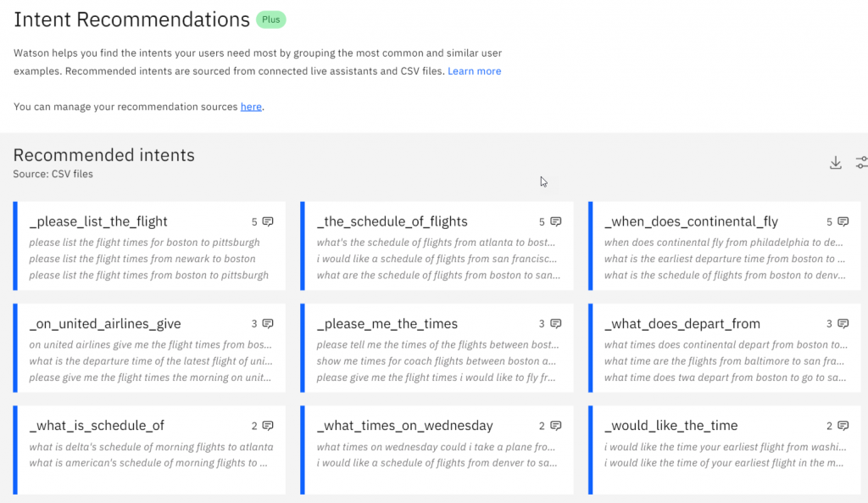Click examples icon on _what_is_schedule_of card
Image resolution: width=868 pixels, height=503 pixels.
click(x=268, y=426)
